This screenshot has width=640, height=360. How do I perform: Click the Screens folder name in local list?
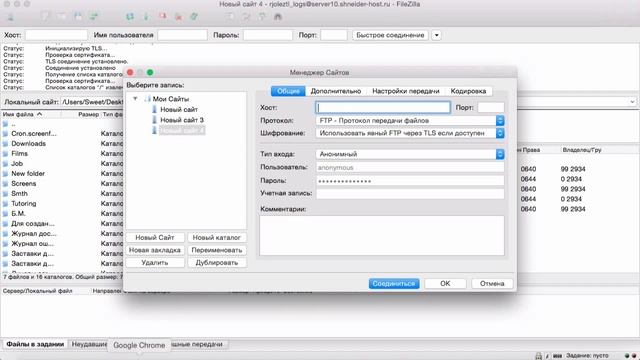tap(24, 183)
